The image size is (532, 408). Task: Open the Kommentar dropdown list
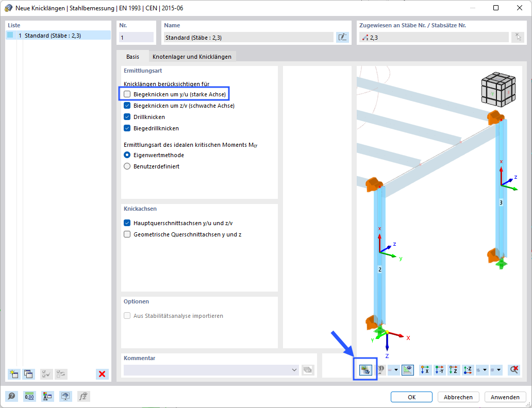[294, 370]
